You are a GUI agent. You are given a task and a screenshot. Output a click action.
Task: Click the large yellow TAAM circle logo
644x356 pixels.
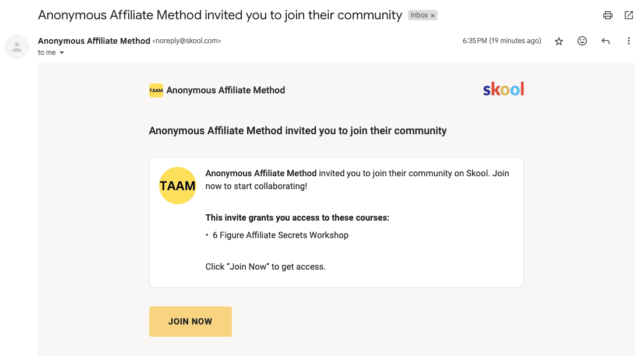[177, 186]
